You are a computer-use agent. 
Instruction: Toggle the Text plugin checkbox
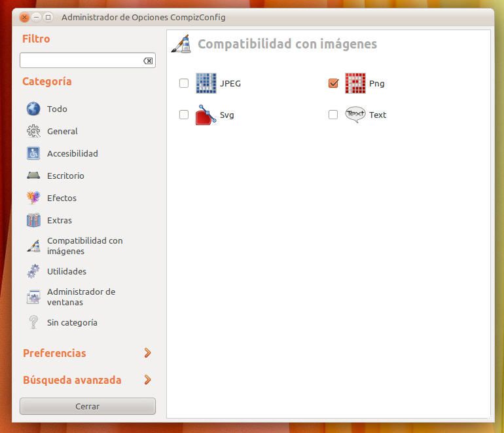coord(333,115)
